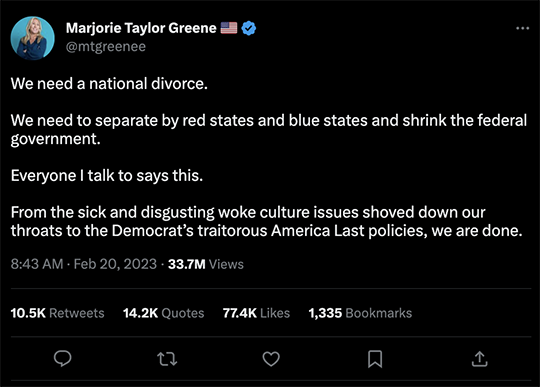The image size is (540, 387).
Task: View the 14.2K Quotes list
Action: [164, 313]
